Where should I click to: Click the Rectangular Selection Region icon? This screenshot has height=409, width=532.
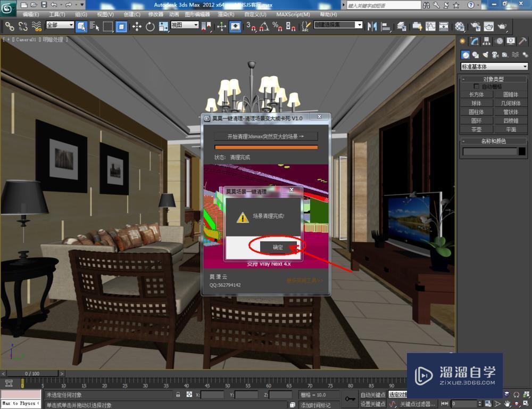[108, 26]
